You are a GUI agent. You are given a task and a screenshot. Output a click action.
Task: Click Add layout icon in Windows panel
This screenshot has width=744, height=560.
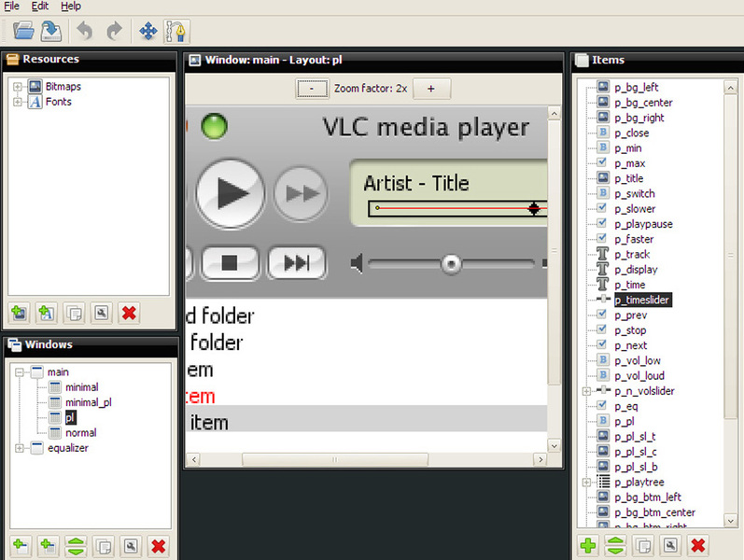click(49, 546)
